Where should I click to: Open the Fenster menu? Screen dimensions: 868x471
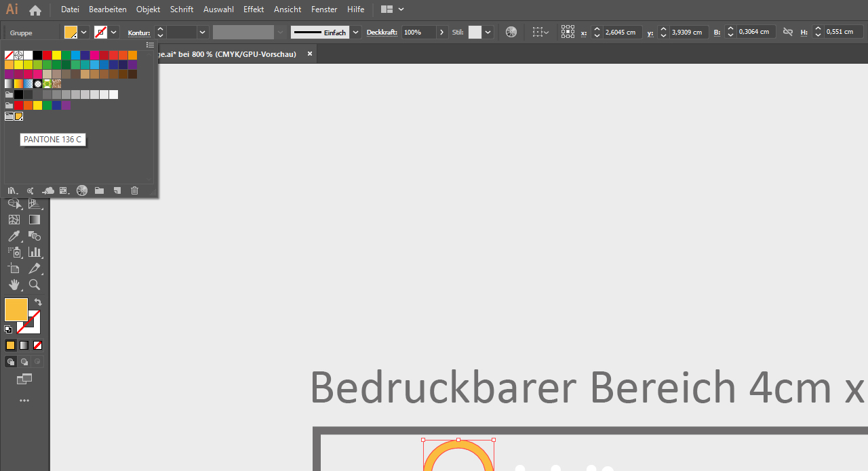(x=324, y=9)
